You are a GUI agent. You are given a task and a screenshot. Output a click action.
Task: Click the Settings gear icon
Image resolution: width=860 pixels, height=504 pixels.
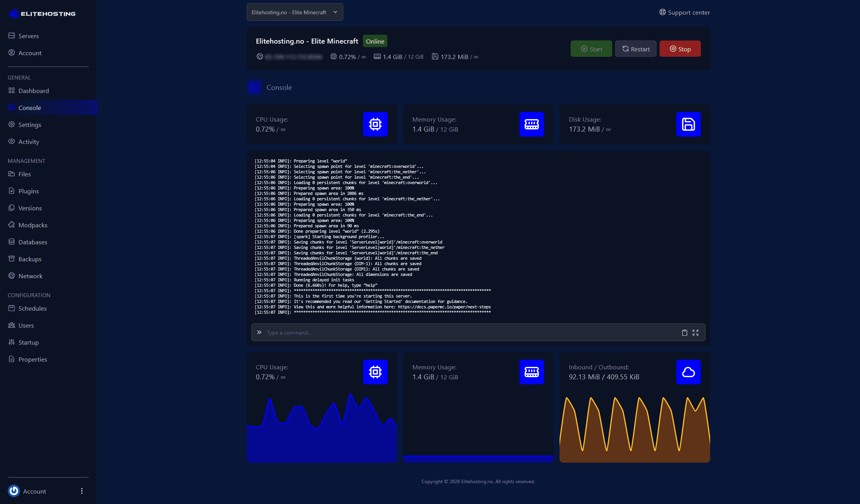tap(12, 124)
